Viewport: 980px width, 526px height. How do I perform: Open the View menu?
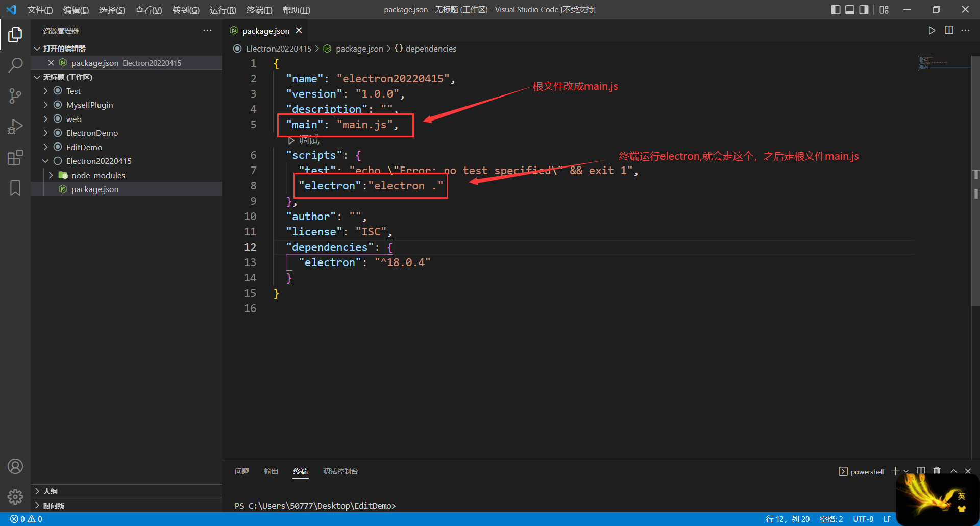point(149,10)
